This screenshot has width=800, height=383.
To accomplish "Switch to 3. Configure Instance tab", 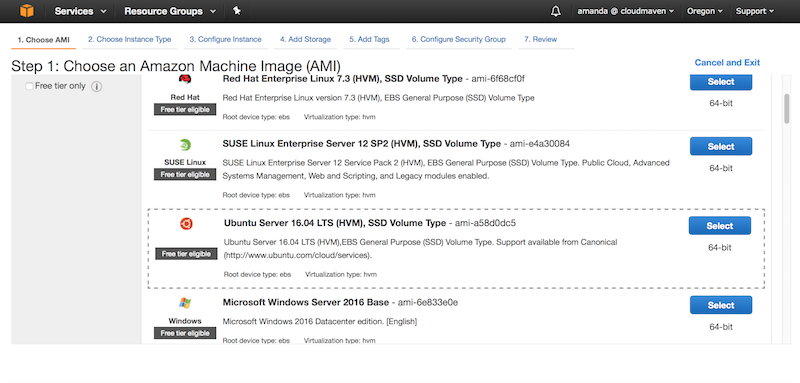I will [226, 39].
